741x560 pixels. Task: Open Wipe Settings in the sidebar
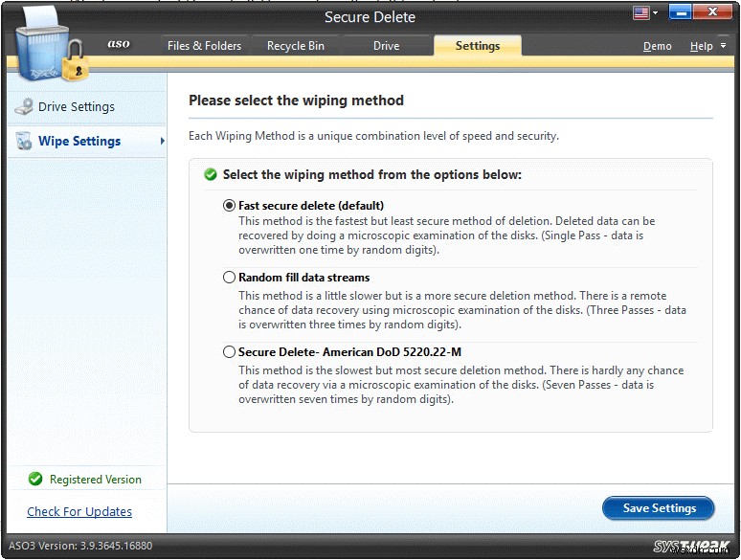click(87, 141)
